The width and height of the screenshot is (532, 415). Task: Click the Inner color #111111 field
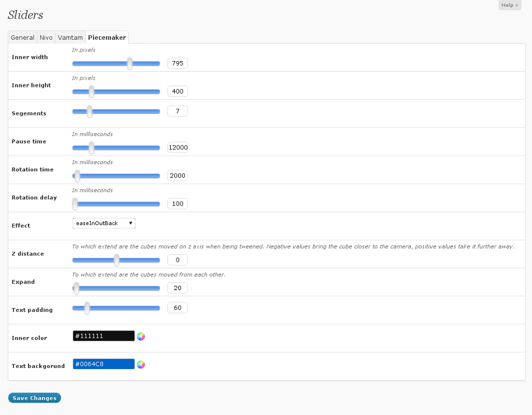click(104, 336)
